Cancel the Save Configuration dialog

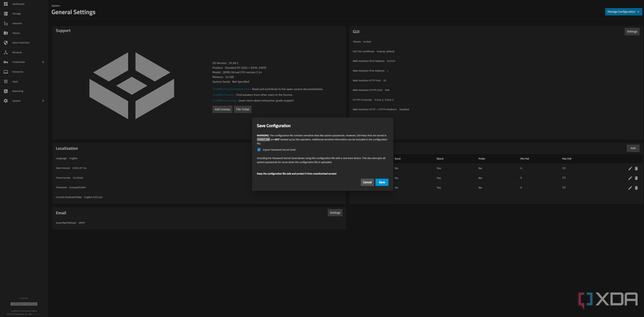[367, 182]
